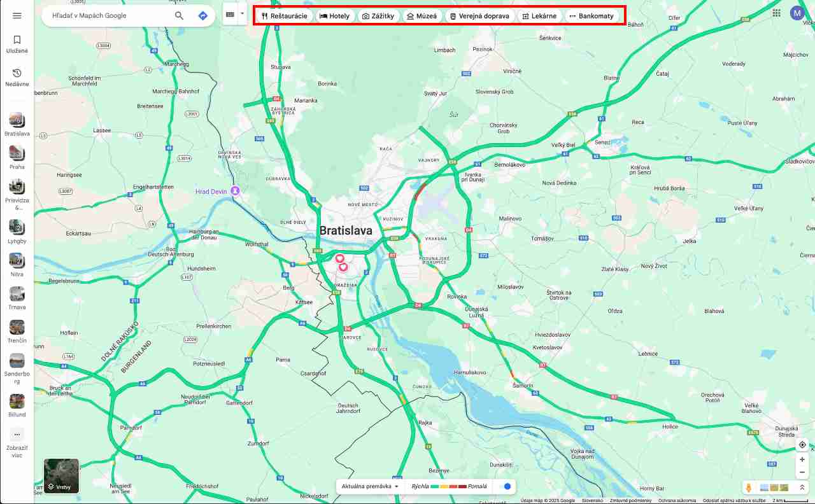Click the Marchegg town label
This screenshot has width=815, height=504.
pos(177,64)
